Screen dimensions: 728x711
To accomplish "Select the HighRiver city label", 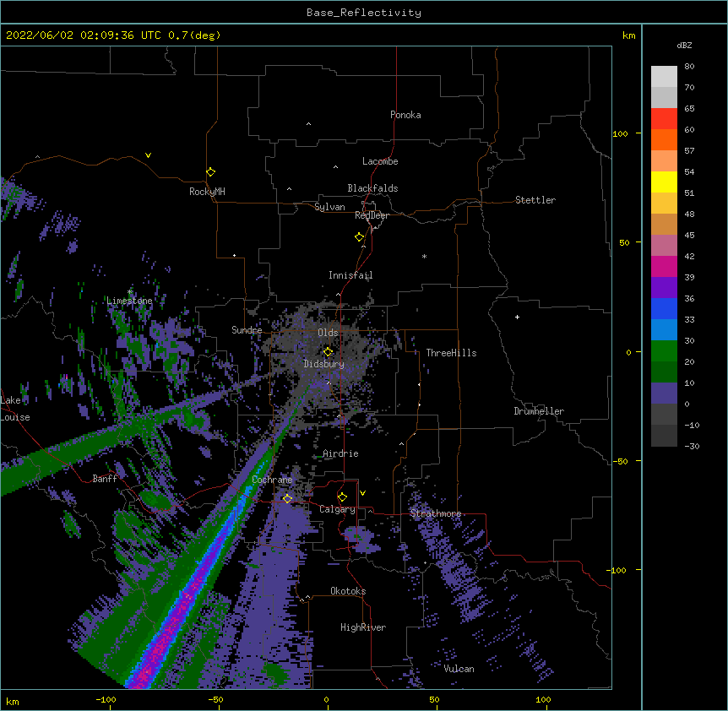I will (363, 627).
